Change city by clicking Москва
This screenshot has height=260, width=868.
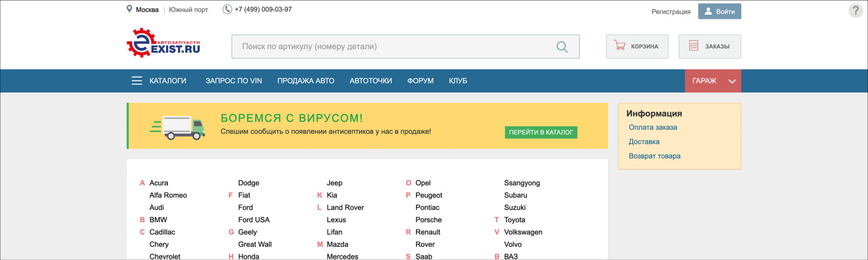pos(147,10)
